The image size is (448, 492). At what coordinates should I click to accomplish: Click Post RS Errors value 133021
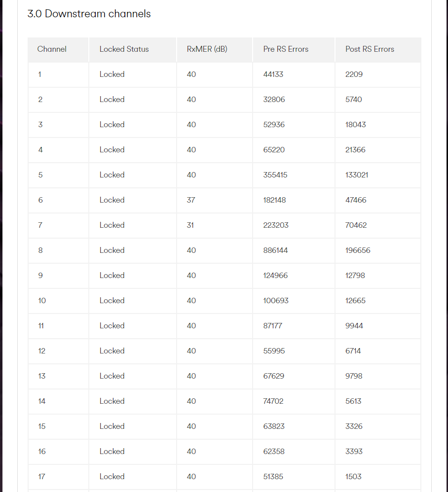click(357, 175)
